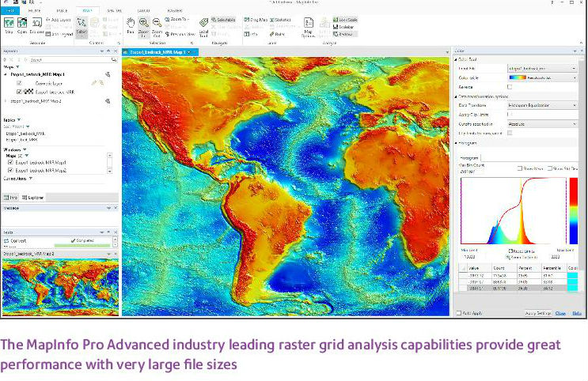Viewport: 588px width, 381px height.
Task: Choose the Pan hand tool
Action: 130,26
